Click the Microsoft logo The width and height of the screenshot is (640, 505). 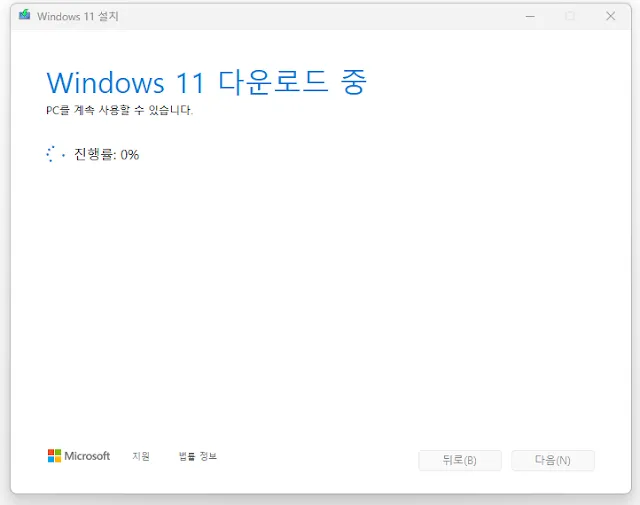(x=79, y=456)
